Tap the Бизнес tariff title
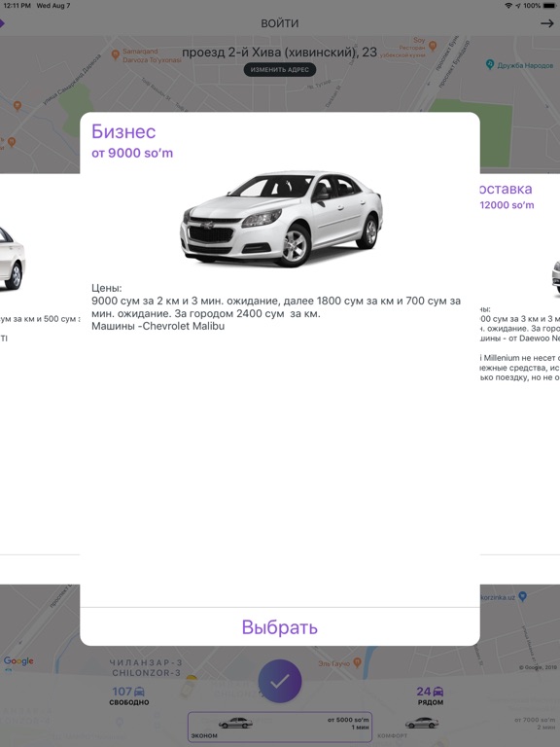 123,131
